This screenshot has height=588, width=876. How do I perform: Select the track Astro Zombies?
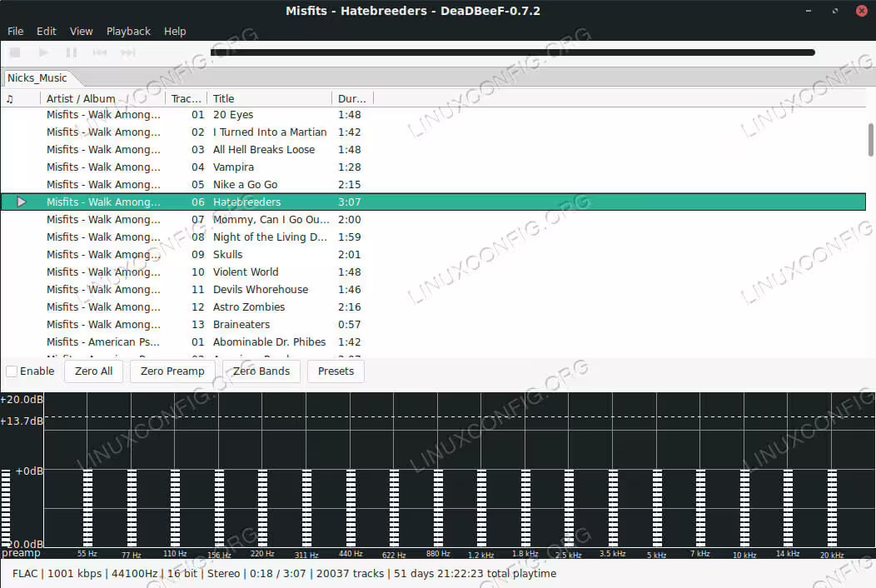(x=434, y=306)
